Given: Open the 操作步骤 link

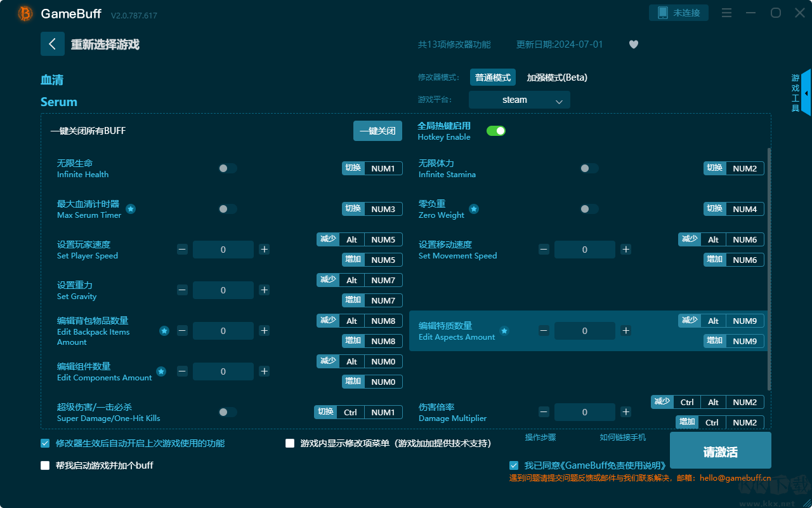Looking at the screenshot, I should tap(540, 438).
